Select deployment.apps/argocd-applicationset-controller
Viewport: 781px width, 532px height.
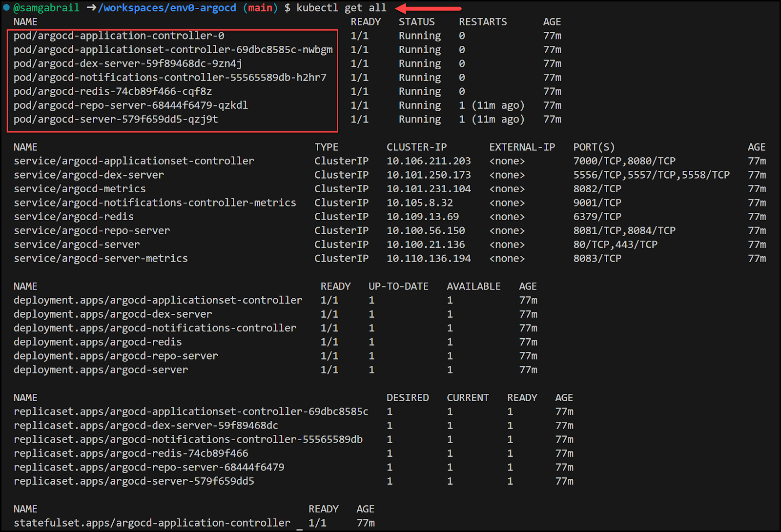[158, 300]
